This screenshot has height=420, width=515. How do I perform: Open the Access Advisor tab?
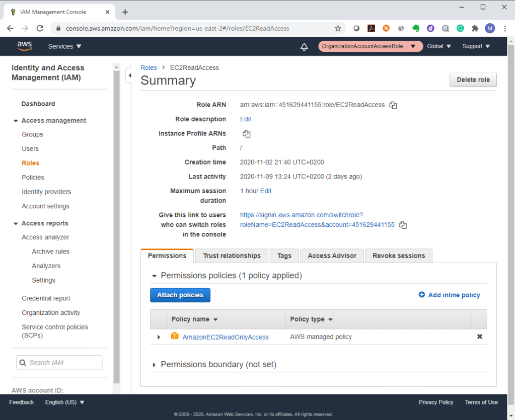tap(332, 256)
